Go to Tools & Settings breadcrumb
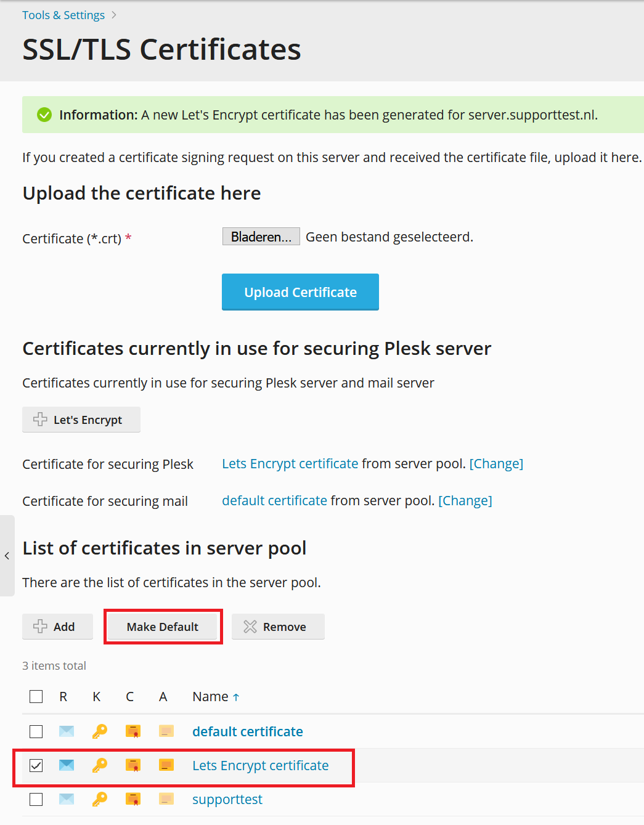The height and width of the screenshot is (825, 644). (63, 15)
